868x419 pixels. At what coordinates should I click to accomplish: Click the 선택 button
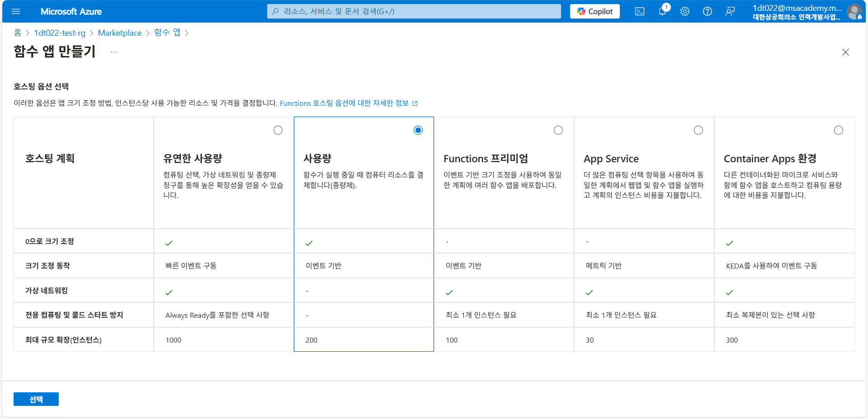click(36, 399)
